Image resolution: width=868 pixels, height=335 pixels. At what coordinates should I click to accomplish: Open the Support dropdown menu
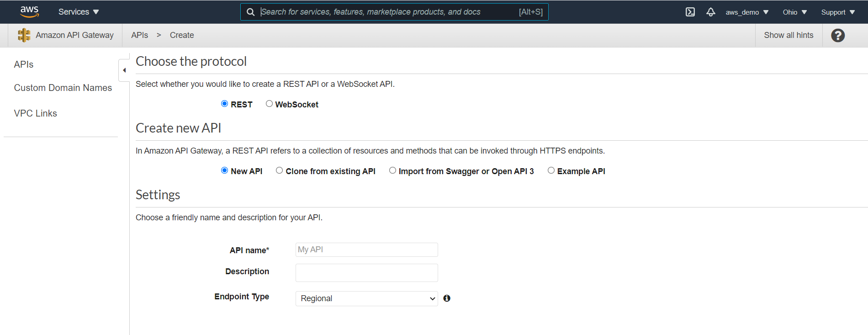pyautogui.click(x=838, y=12)
